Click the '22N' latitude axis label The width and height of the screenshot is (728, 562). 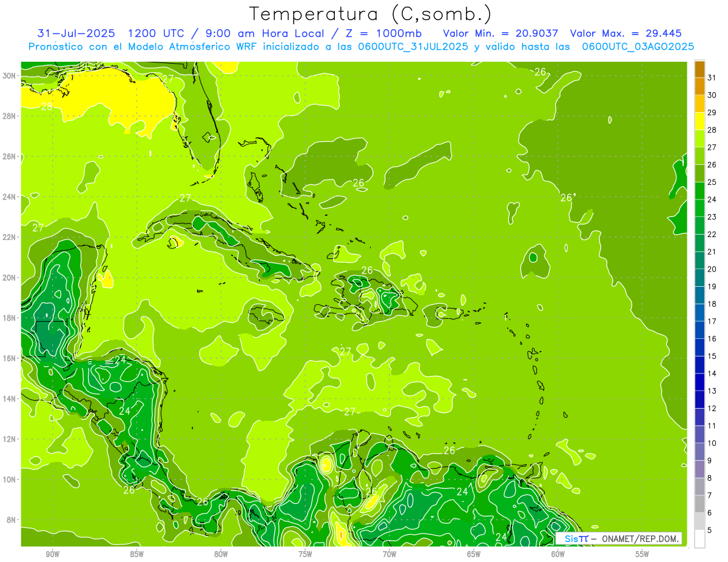coord(10,237)
